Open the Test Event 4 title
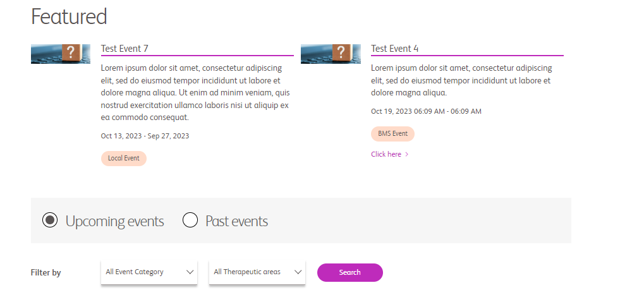This screenshot has height=302, width=644. click(x=395, y=49)
